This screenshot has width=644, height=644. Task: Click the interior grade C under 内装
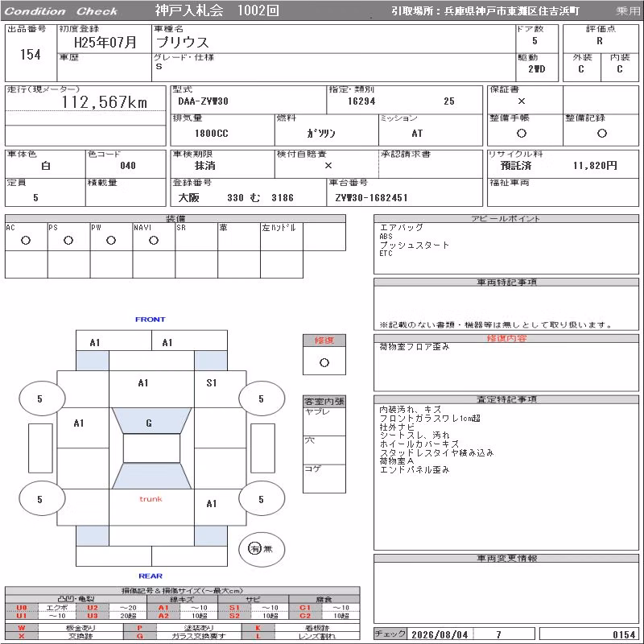click(619, 69)
